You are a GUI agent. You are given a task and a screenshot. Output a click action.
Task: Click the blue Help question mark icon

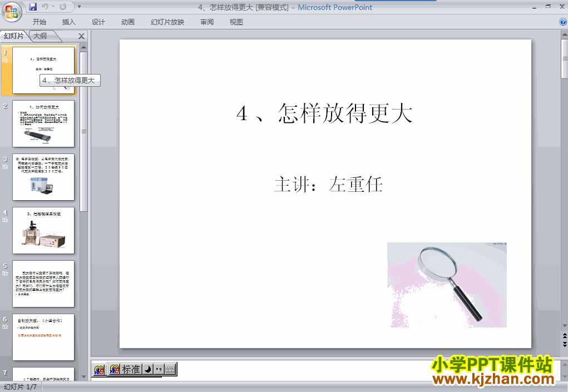point(563,22)
